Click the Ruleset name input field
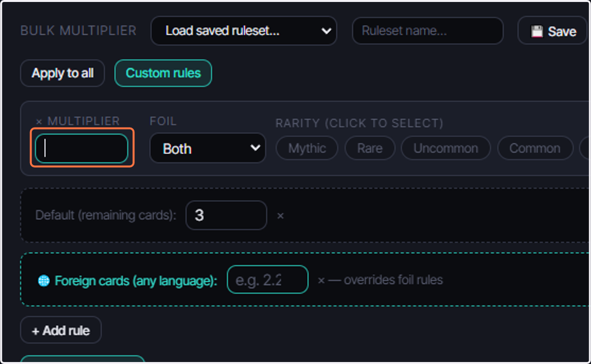The width and height of the screenshot is (591, 364). (x=427, y=31)
